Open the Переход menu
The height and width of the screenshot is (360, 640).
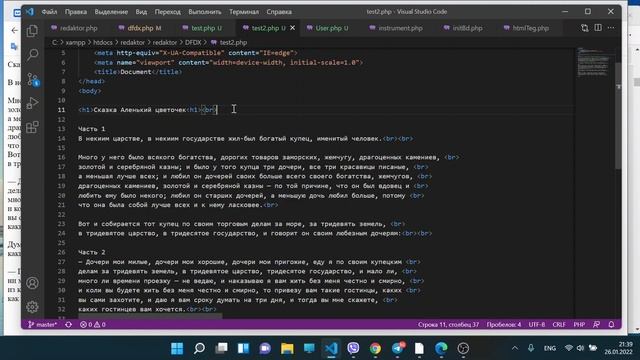167,12
